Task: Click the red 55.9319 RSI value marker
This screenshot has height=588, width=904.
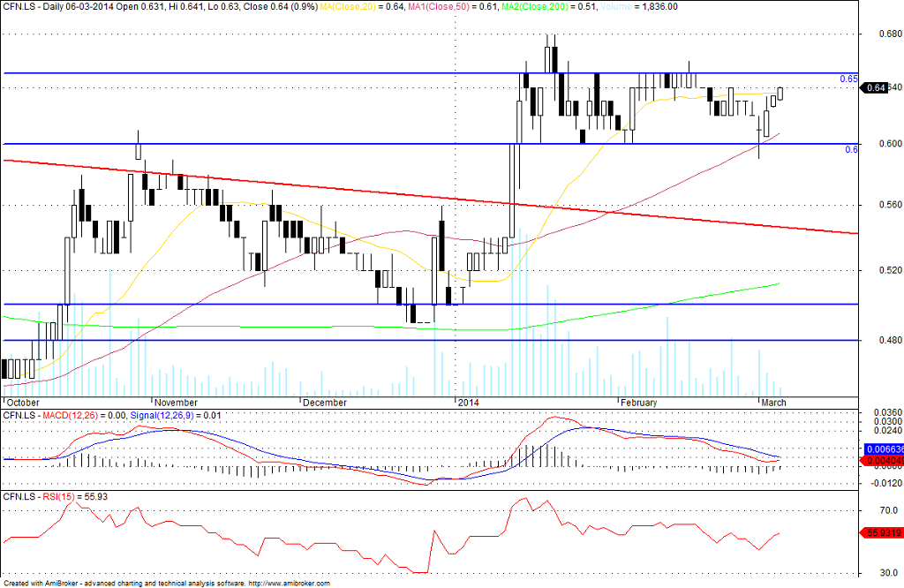Action: tap(882, 532)
